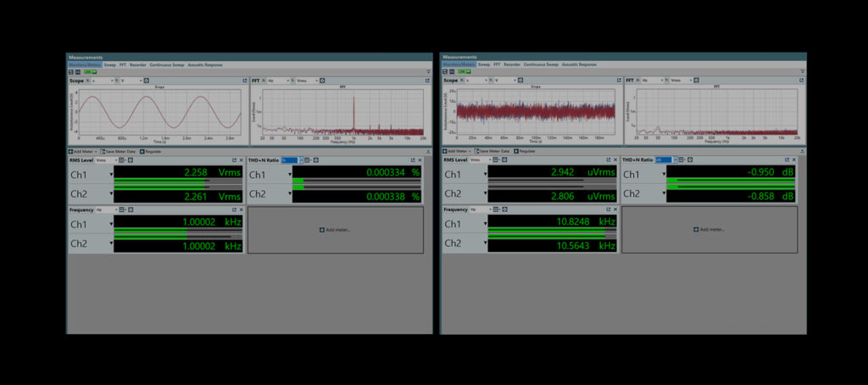Click save icon in sine-wave window toolbar
868x385 pixels.
click(71, 71)
